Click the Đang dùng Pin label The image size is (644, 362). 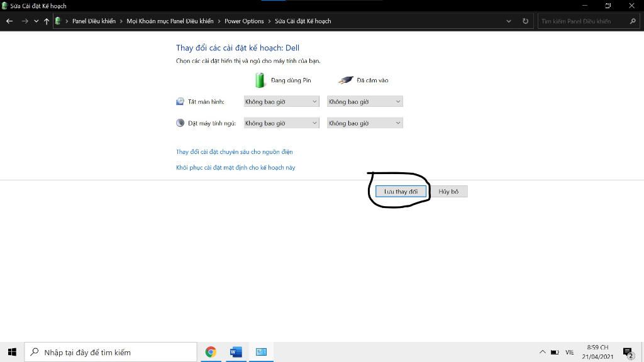[291, 80]
